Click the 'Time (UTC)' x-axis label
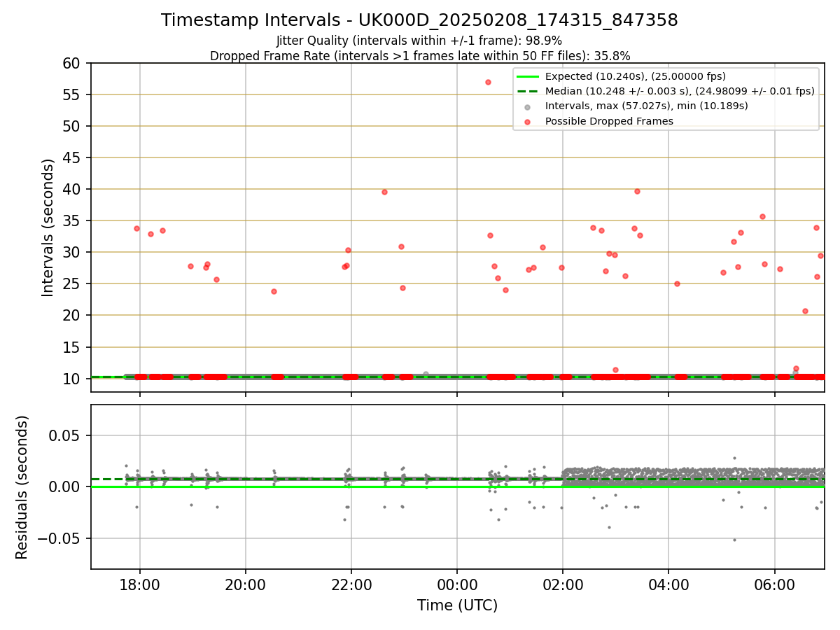This screenshot has height=630, width=840. tap(457, 605)
